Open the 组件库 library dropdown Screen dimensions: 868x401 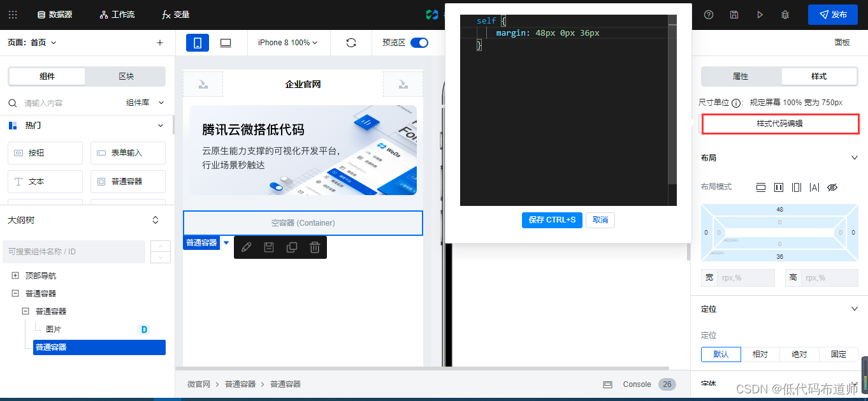145,103
